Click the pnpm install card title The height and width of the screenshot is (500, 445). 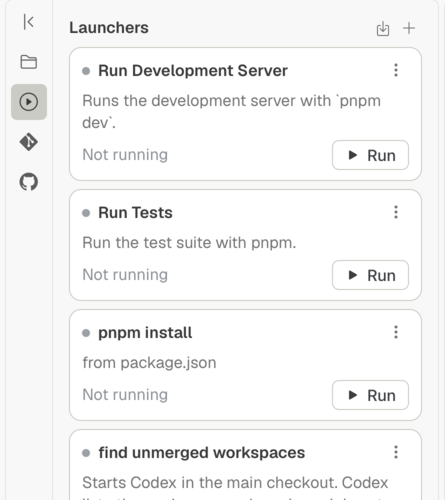145,333
